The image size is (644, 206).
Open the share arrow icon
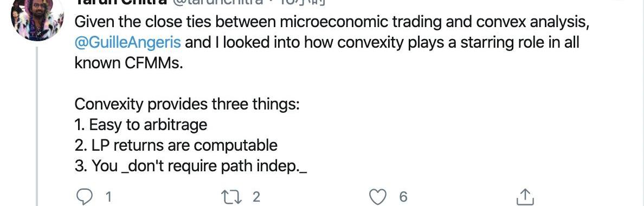[525, 197]
